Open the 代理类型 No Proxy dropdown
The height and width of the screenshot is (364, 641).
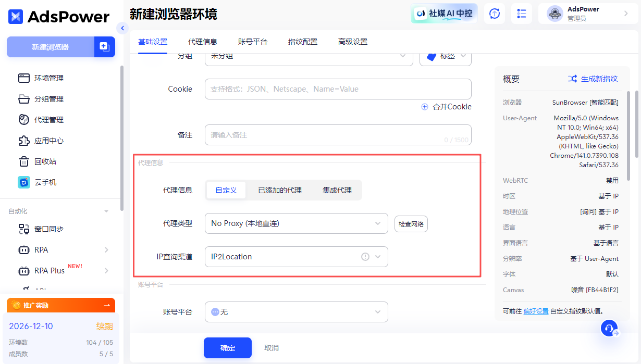click(296, 223)
